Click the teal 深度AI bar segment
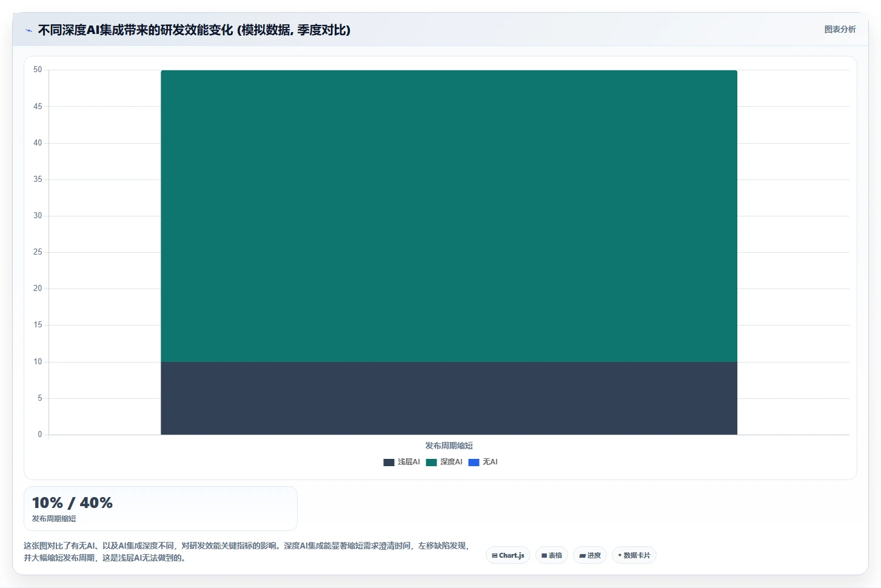The height and width of the screenshot is (588, 881). point(449,216)
